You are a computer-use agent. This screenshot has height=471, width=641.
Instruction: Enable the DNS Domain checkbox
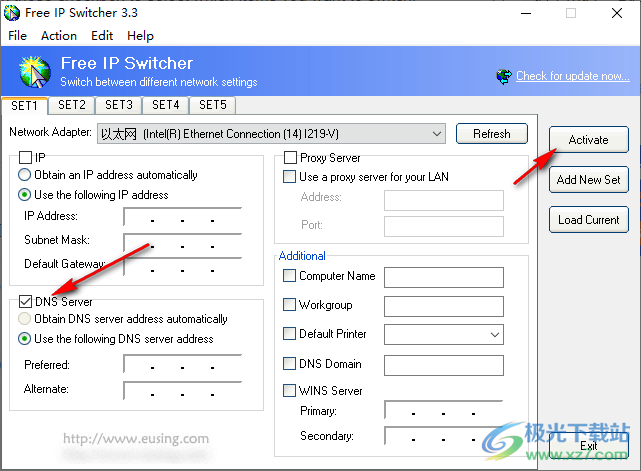289,363
